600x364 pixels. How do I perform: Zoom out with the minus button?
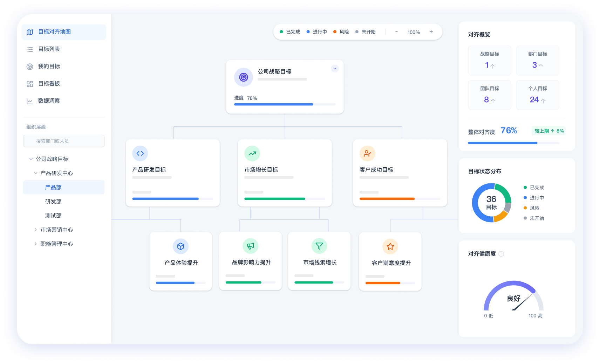click(396, 31)
